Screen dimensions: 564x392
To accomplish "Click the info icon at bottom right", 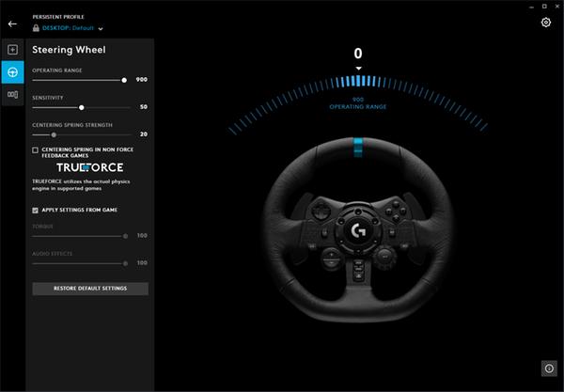I will tap(547, 368).
